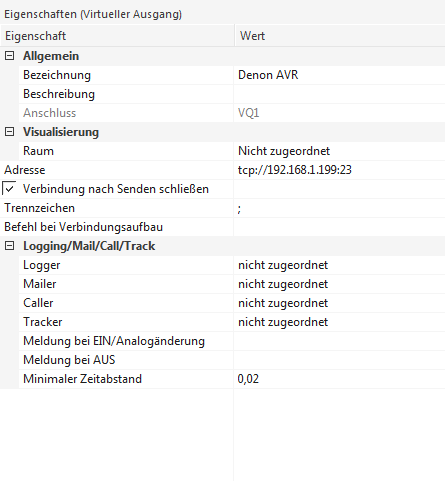
Task: Select the Minimaler Zeitabstand label
Action: click(x=82, y=379)
